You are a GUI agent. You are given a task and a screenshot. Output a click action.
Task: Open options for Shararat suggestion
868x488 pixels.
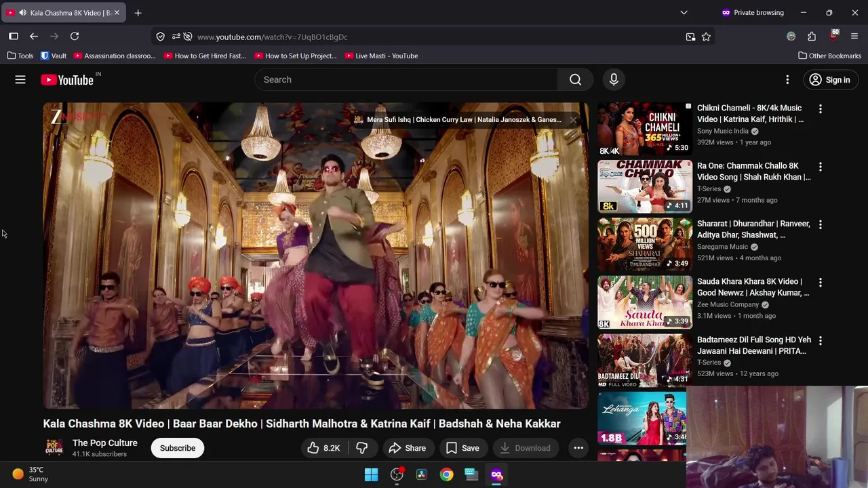coord(820,224)
